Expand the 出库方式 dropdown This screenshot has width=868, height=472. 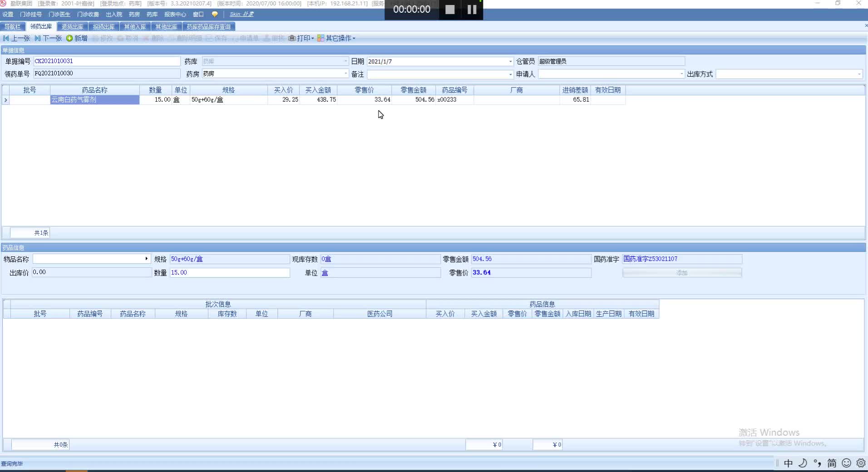point(859,74)
